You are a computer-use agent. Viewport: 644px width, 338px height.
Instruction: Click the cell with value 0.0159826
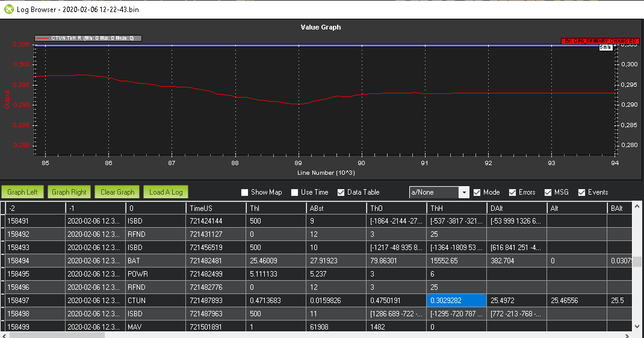click(x=336, y=301)
